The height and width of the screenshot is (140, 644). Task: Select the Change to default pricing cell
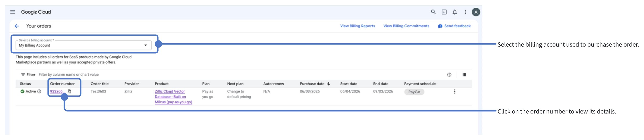pyautogui.click(x=239, y=94)
